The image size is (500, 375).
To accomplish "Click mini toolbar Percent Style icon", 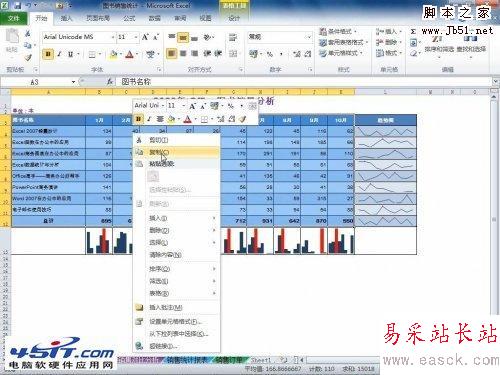I will click(x=230, y=106).
